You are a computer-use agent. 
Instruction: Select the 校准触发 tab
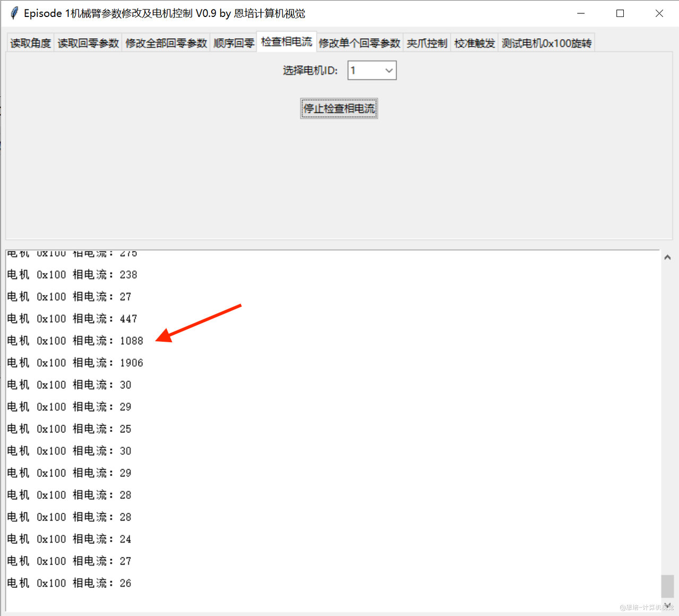(x=475, y=43)
